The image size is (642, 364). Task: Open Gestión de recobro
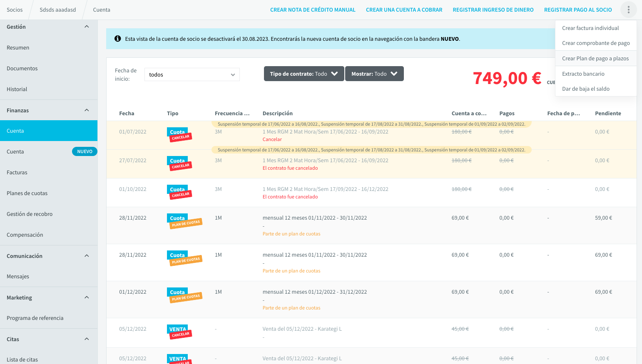[x=49, y=214]
